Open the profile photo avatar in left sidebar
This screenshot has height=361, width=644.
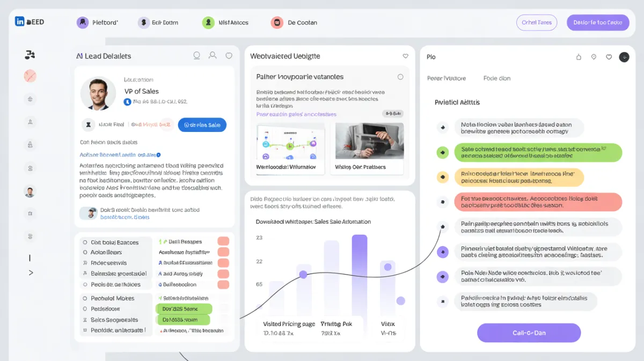point(30,191)
